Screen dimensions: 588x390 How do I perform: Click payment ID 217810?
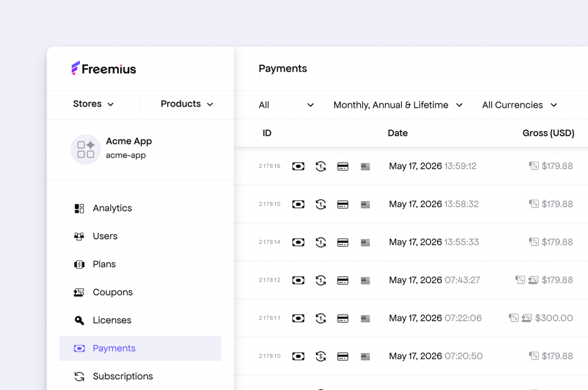pyautogui.click(x=270, y=356)
